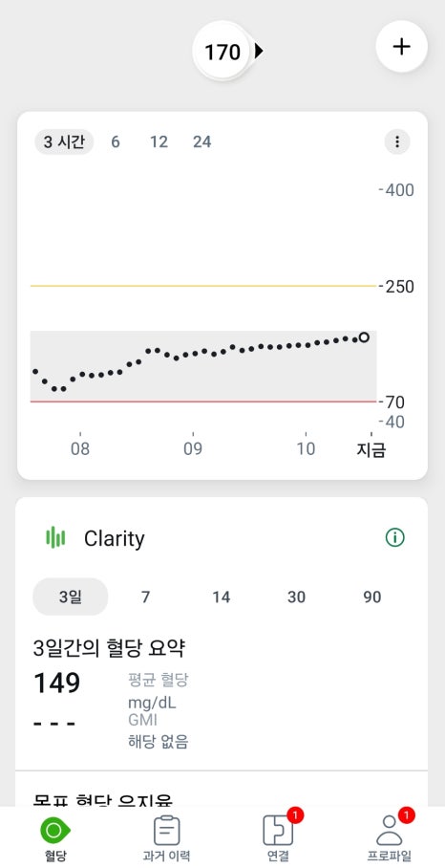Open the 연결 connections icon
Image resolution: width=445 pixels, height=868 pixels.
point(278,831)
